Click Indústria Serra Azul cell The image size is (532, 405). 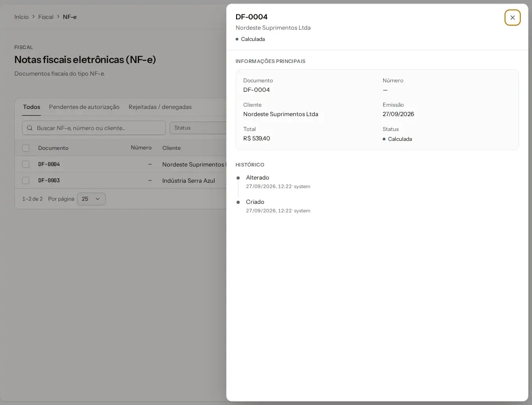pos(188,180)
